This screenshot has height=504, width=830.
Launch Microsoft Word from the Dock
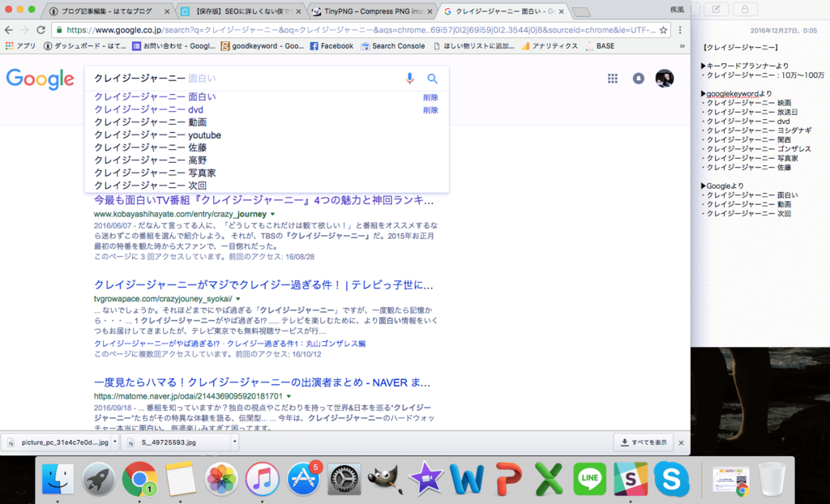pyautogui.click(x=467, y=479)
